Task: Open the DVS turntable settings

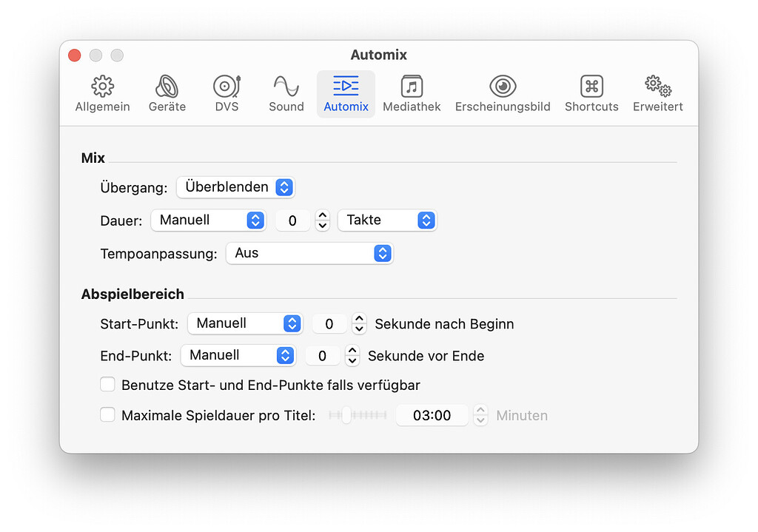Action: click(x=227, y=93)
